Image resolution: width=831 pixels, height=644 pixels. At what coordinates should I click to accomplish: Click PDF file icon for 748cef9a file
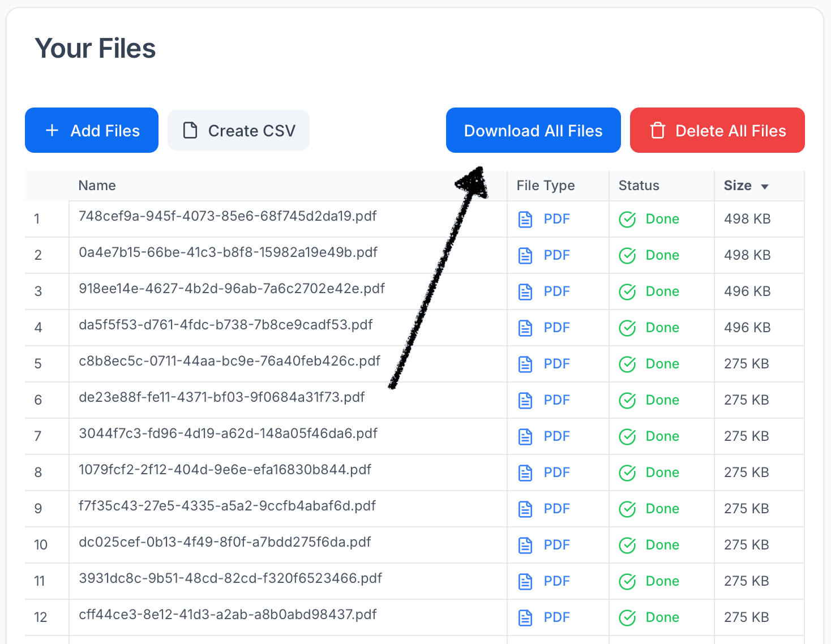[525, 219]
